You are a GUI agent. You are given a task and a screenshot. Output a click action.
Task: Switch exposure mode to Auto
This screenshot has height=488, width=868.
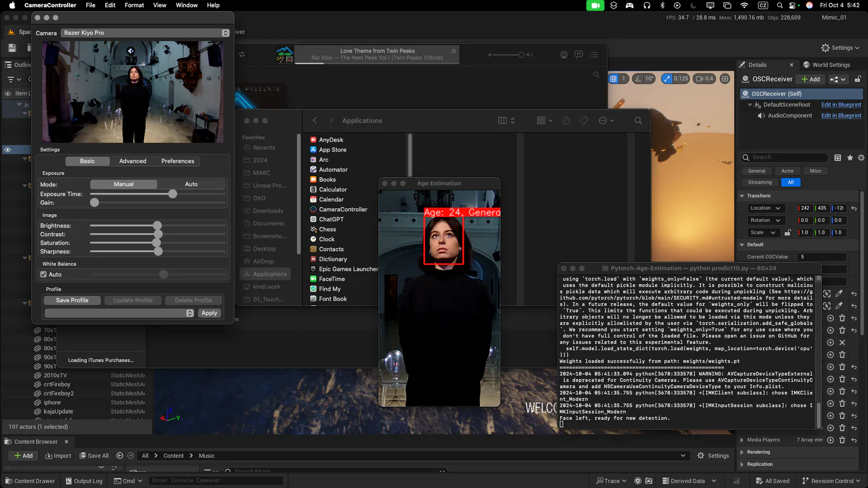[191, 184]
